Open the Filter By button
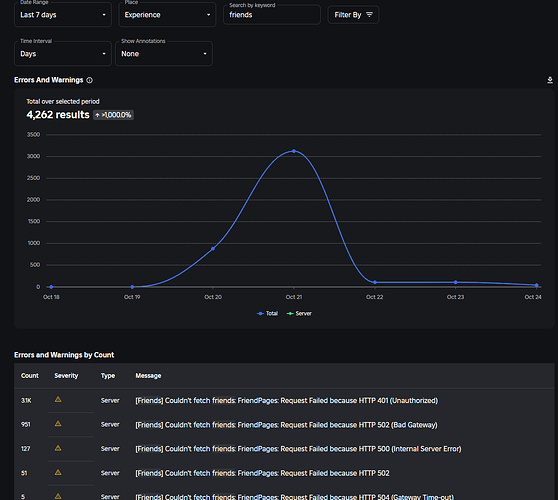The width and height of the screenshot is (558, 500). point(353,15)
